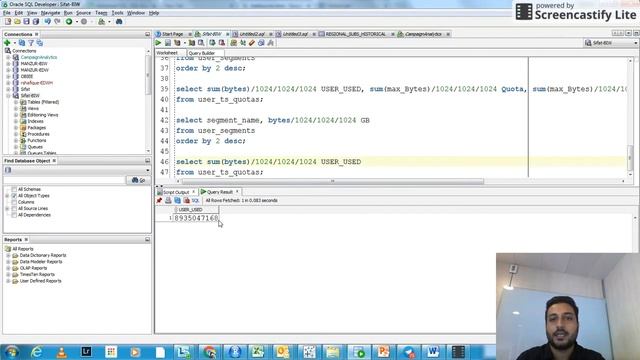Screen dimensions: 640x360
Task: Switch to the Start Page tab
Action: [172, 34]
